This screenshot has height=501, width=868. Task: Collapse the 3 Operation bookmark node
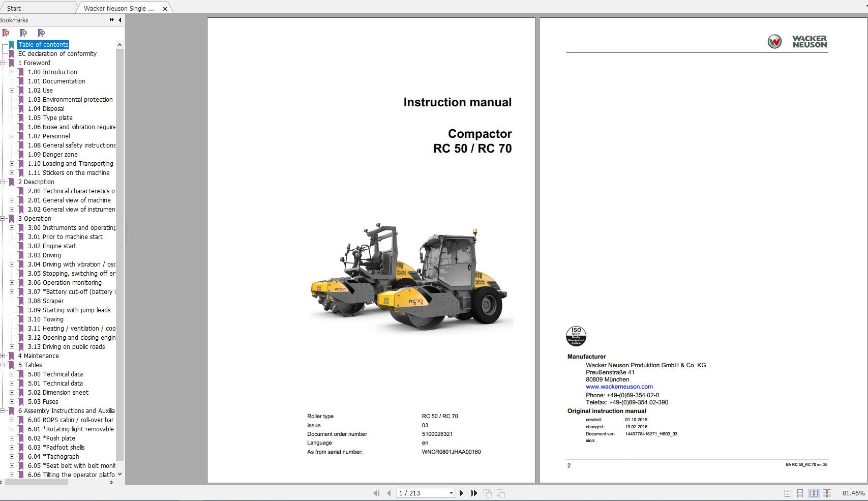coord(3,219)
